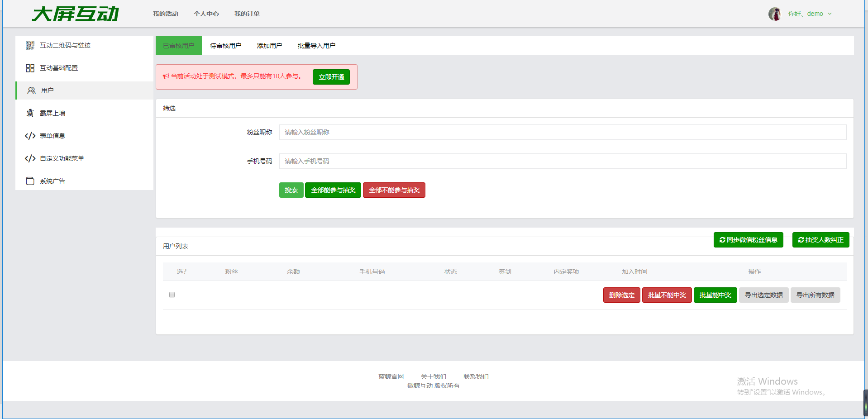The height and width of the screenshot is (419, 868).
Task: Click the 用户 people icon in sidebar
Action: pos(31,90)
